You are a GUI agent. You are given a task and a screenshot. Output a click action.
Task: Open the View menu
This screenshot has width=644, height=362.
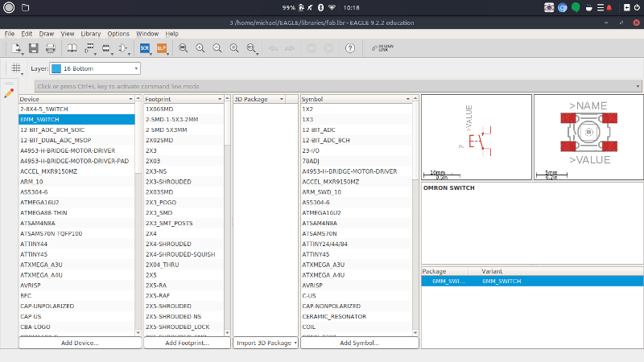click(68, 34)
